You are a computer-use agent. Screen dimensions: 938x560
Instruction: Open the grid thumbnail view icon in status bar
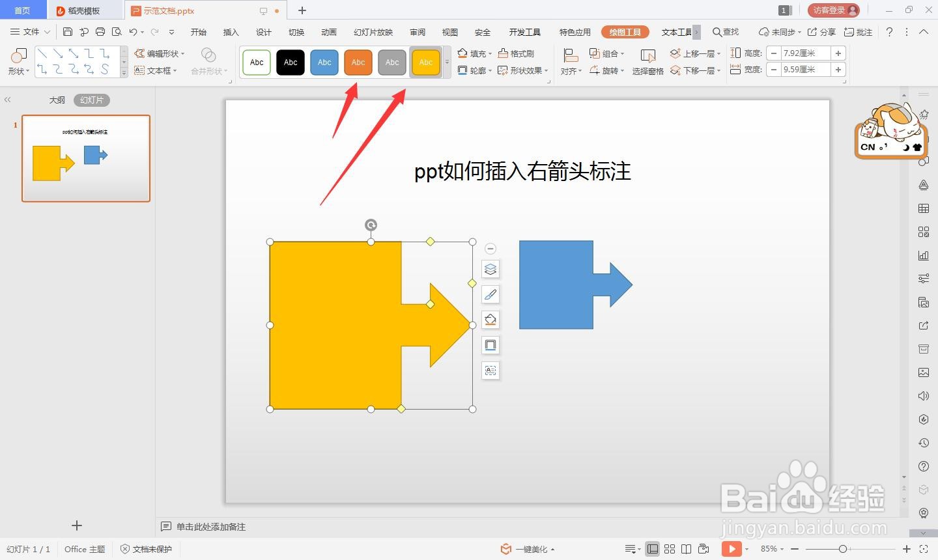[670, 549]
